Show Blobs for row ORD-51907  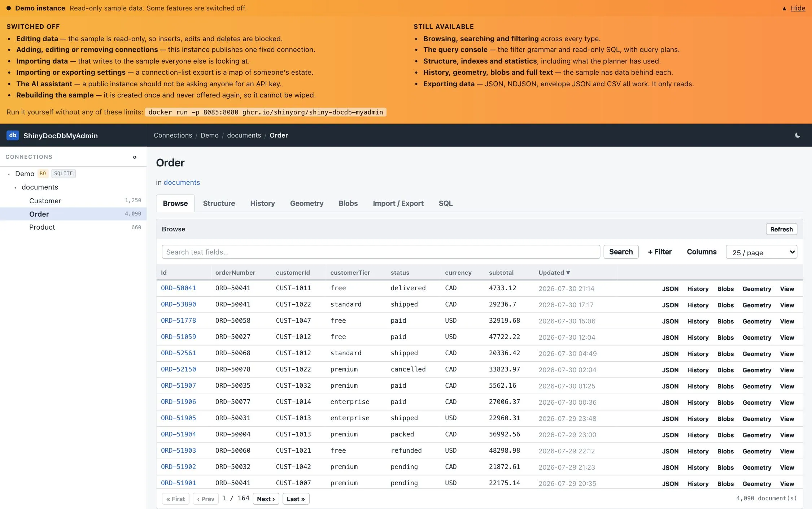725,386
